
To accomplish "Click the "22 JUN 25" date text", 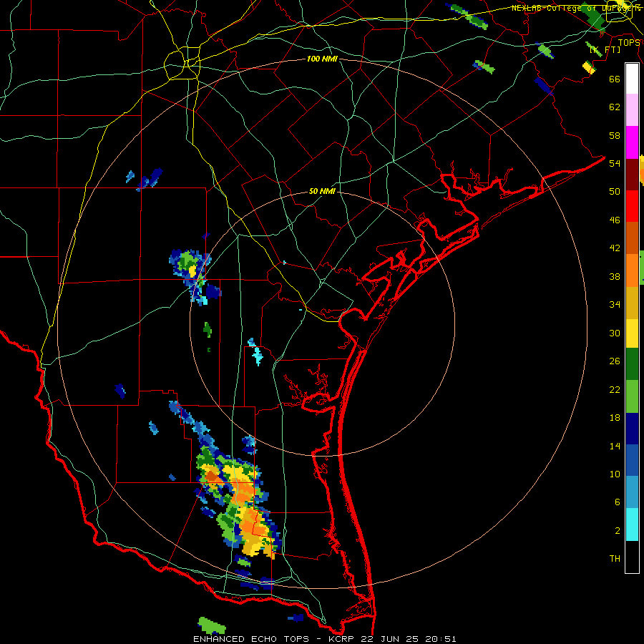I will [389, 639].
